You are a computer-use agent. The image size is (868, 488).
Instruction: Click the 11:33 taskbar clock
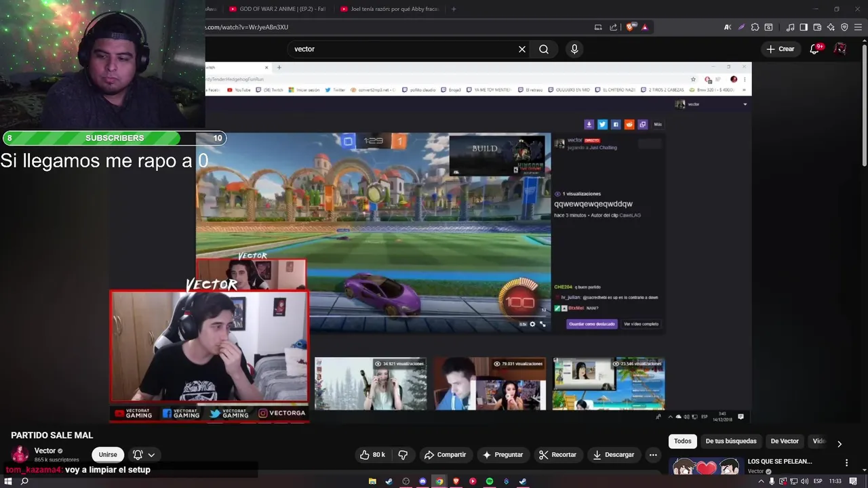(835, 481)
